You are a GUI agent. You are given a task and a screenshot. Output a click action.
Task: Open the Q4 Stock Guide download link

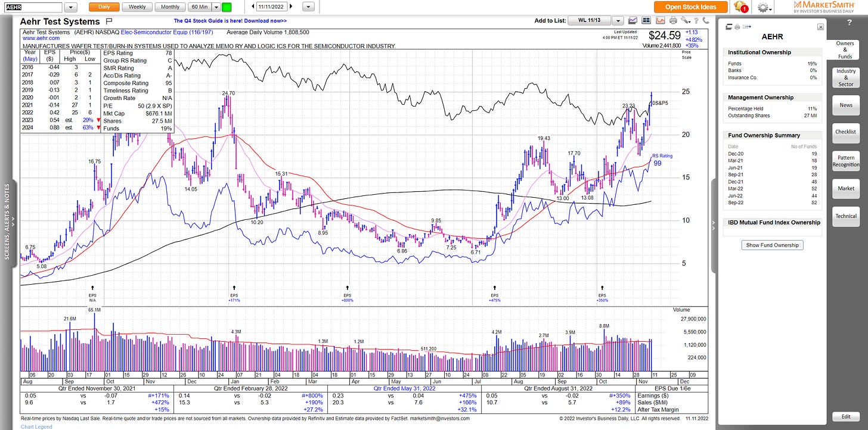230,20
